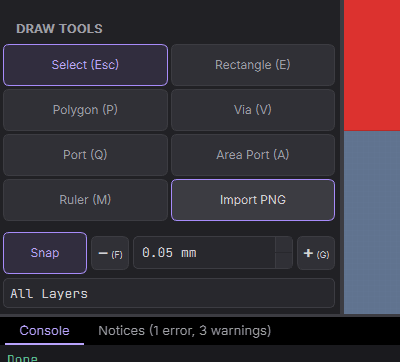The image size is (400, 362).
Task: Open the Import PNG dialog
Action: click(253, 200)
